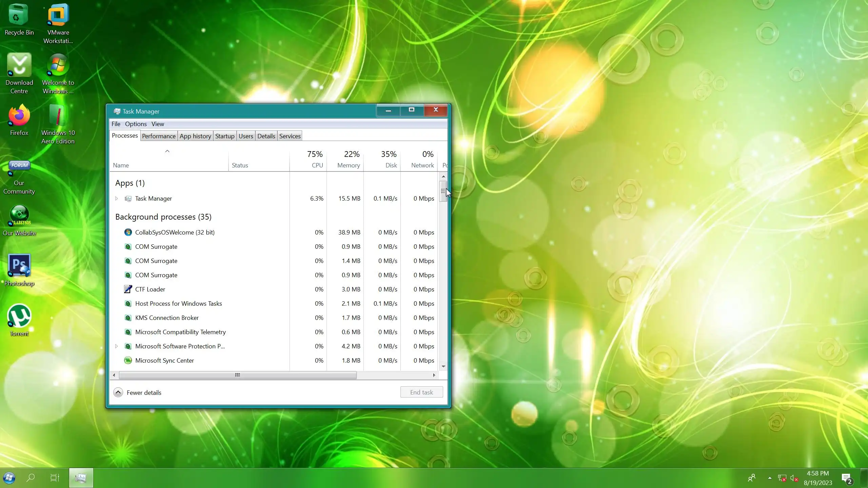Expand Microsoft Software Protection process row
868x488 pixels.
click(116, 346)
